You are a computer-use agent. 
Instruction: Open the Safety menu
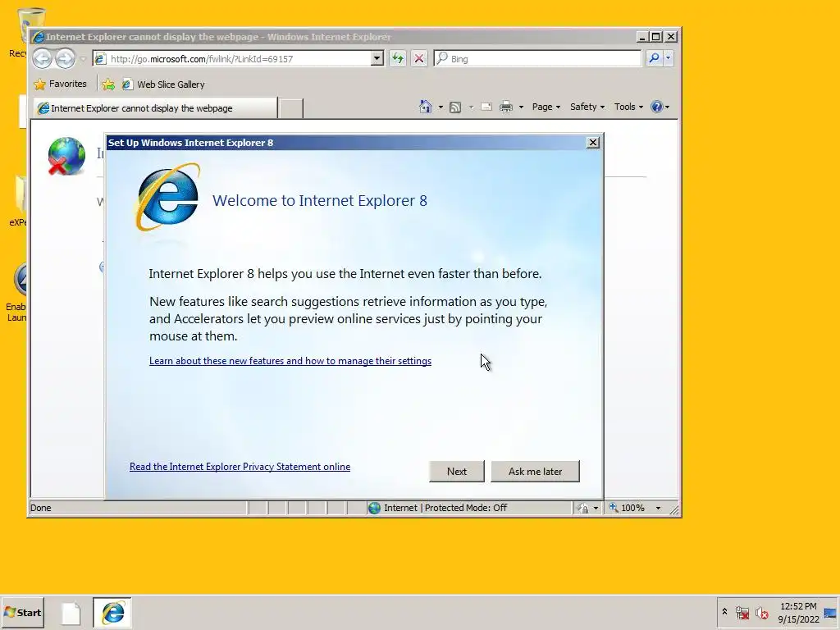pyautogui.click(x=587, y=107)
